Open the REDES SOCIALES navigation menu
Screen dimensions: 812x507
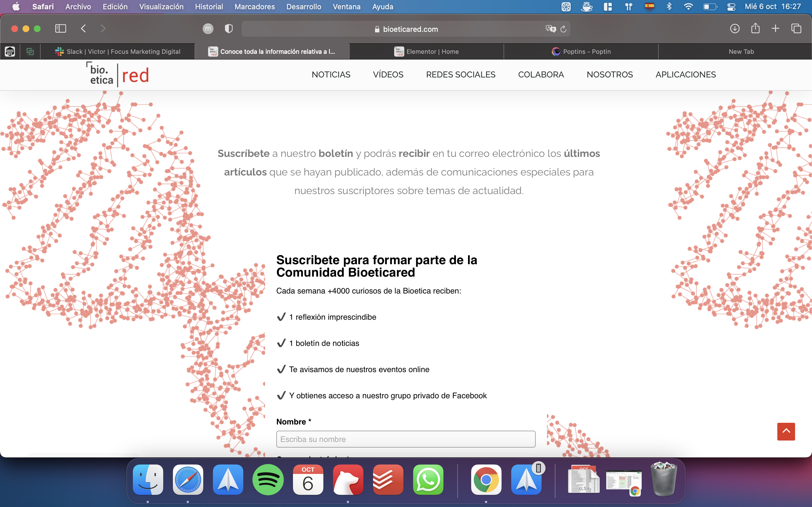tap(460, 74)
